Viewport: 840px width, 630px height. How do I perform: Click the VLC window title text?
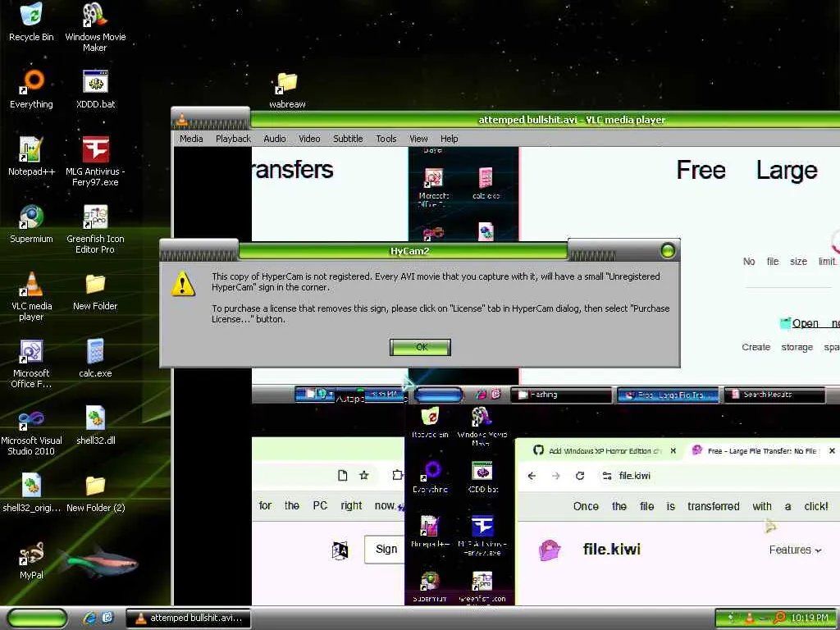pyautogui.click(x=572, y=120)
